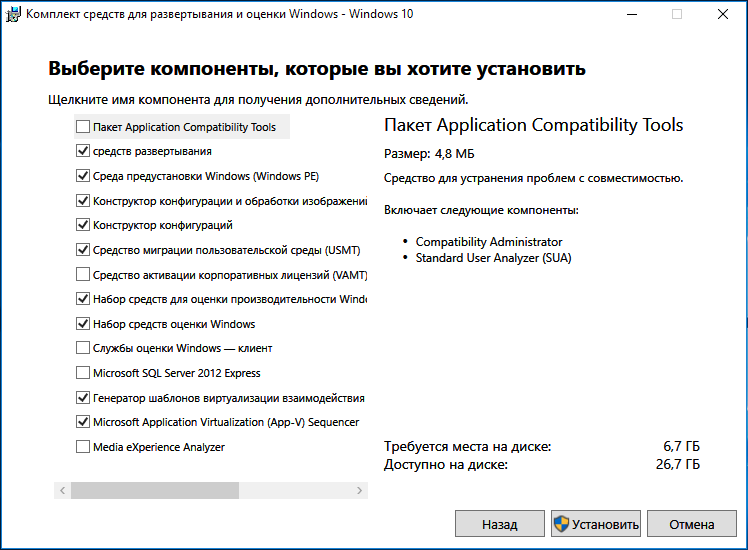Minimize the Windows ADK setup window
Image resolution: width=748 pixels, height=550 pixels.
(x=632, y=14)
